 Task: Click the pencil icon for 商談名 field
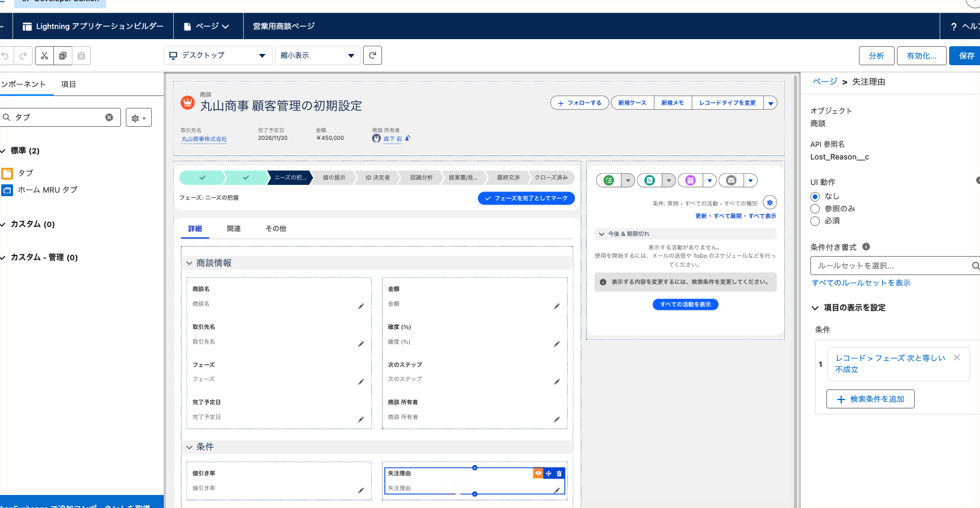pyautogui.click(x=361, y=306)
